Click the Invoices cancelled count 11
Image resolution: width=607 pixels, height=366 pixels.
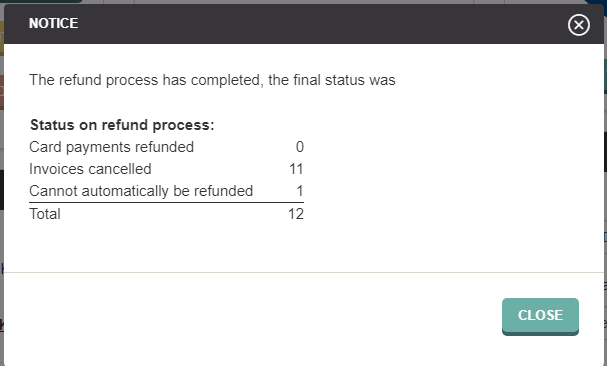[x=296, y=169]
